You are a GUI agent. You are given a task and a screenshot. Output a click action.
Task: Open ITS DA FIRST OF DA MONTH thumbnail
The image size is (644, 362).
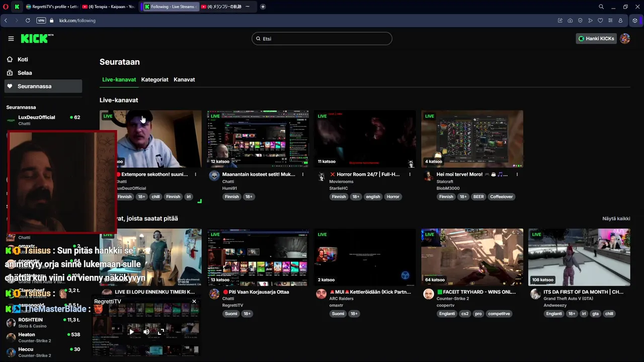tap(579, 257)
